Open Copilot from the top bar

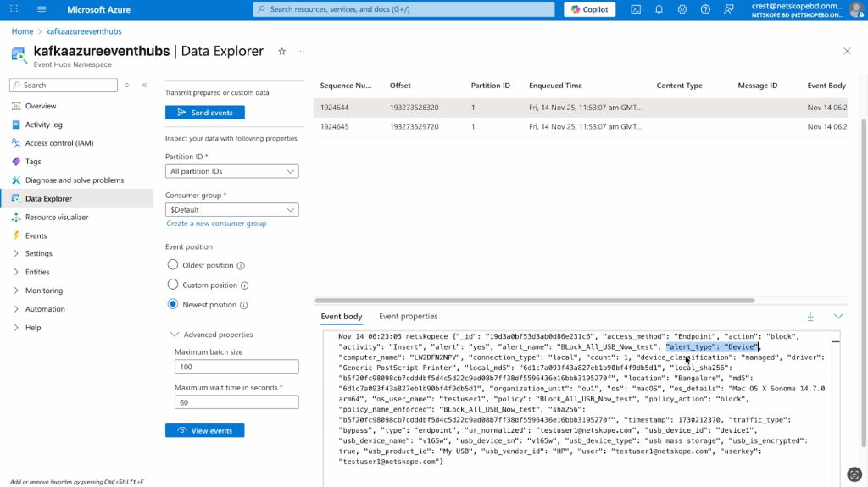point(590,9)
